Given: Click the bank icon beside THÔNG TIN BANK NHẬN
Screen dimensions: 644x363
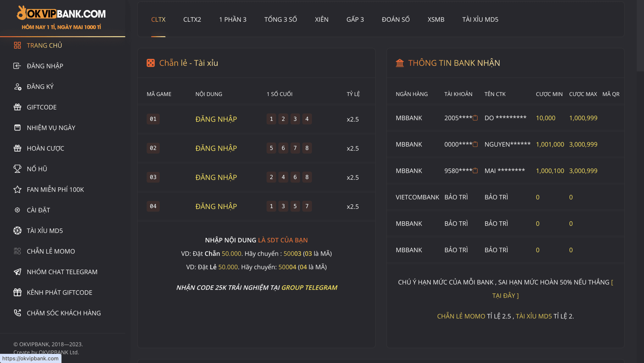Looking at the screenshot, I should (400, 63).
